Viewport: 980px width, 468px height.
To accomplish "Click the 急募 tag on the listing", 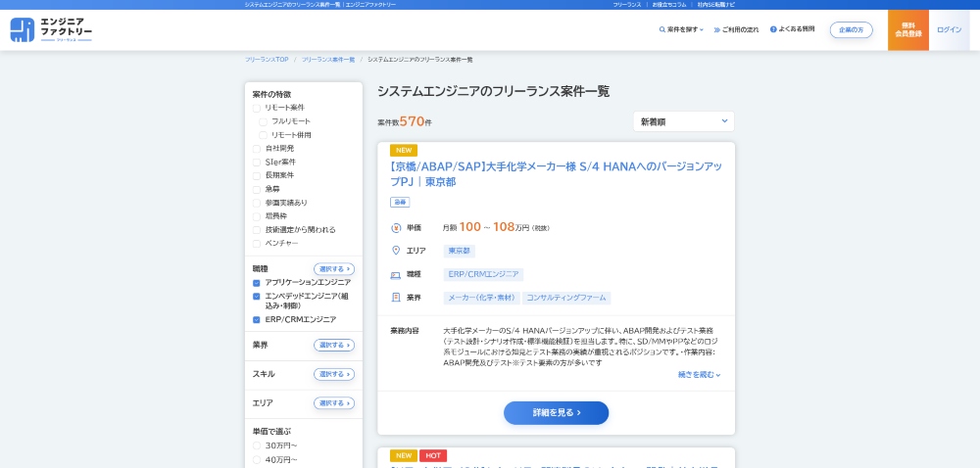I will [400, 202].
